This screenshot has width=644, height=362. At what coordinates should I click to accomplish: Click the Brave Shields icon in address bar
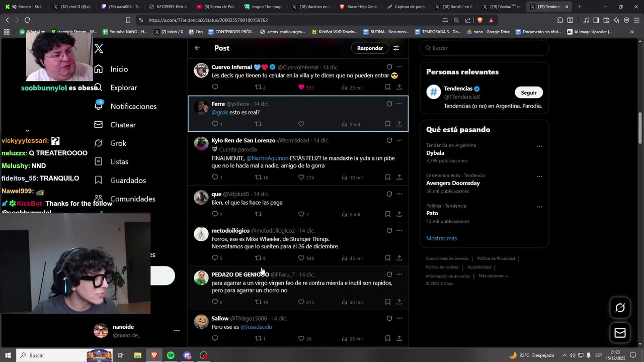(479, 20)
